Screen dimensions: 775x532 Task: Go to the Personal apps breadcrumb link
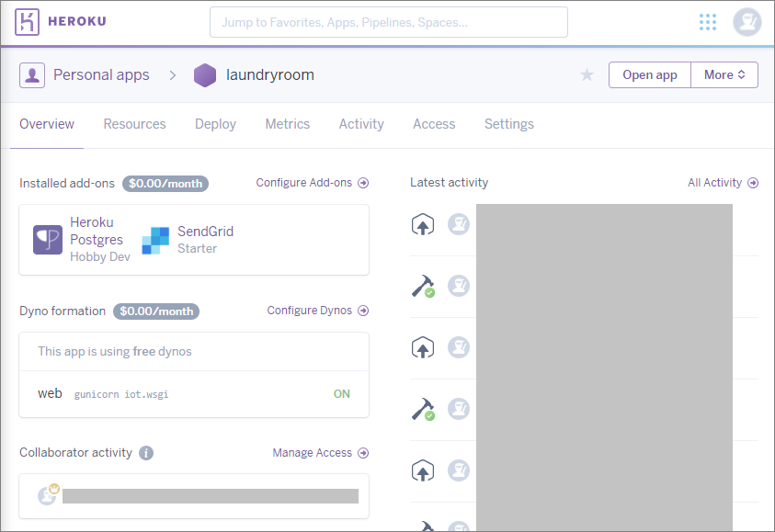pos(101,75)
